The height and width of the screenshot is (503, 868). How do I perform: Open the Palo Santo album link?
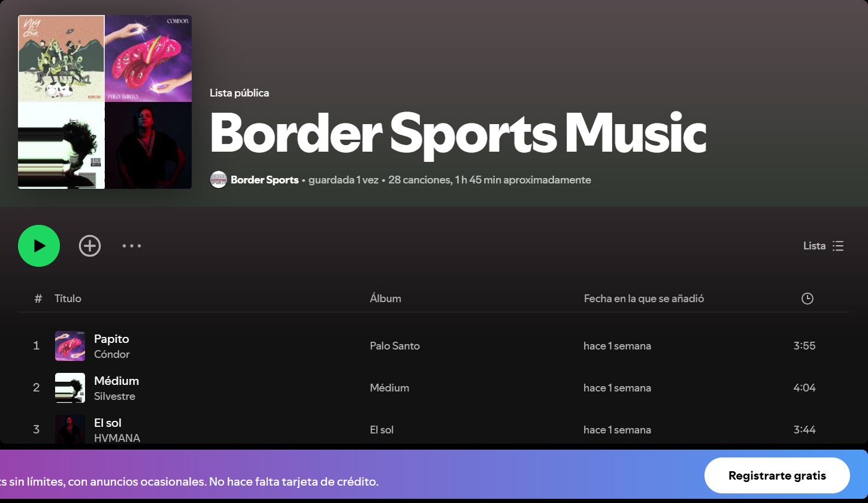pyautogui.click(x=395, y=346)
